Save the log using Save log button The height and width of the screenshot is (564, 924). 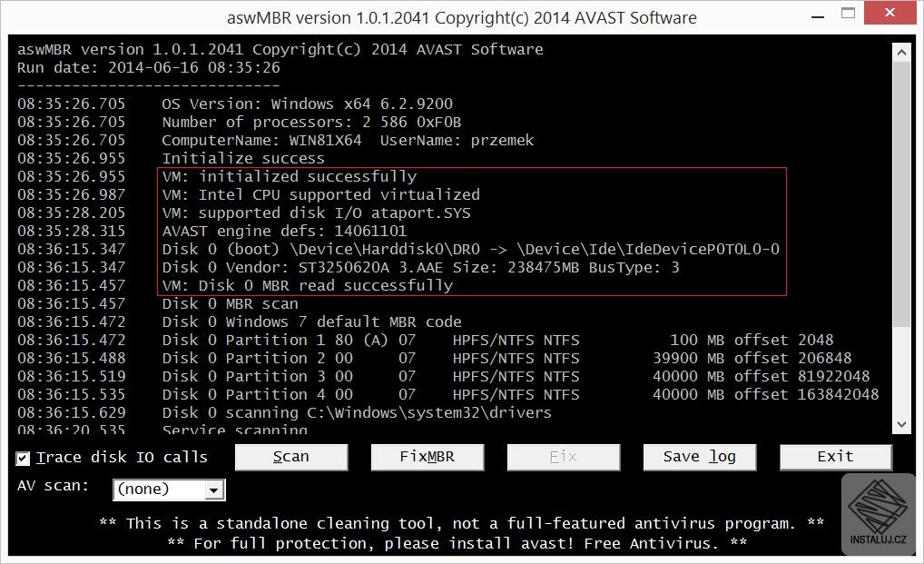(x=699, y=457)
